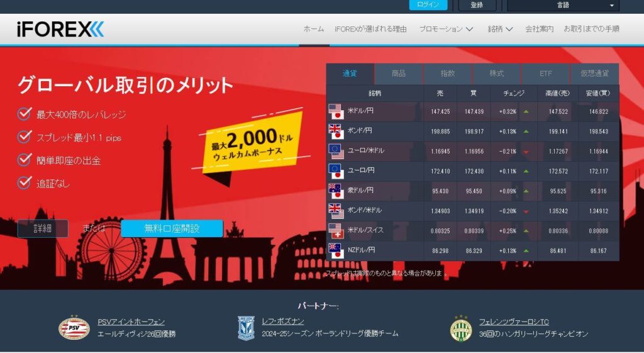Click the checkmark beside スプレッド最小1.1 pips

tap(25, 137)
